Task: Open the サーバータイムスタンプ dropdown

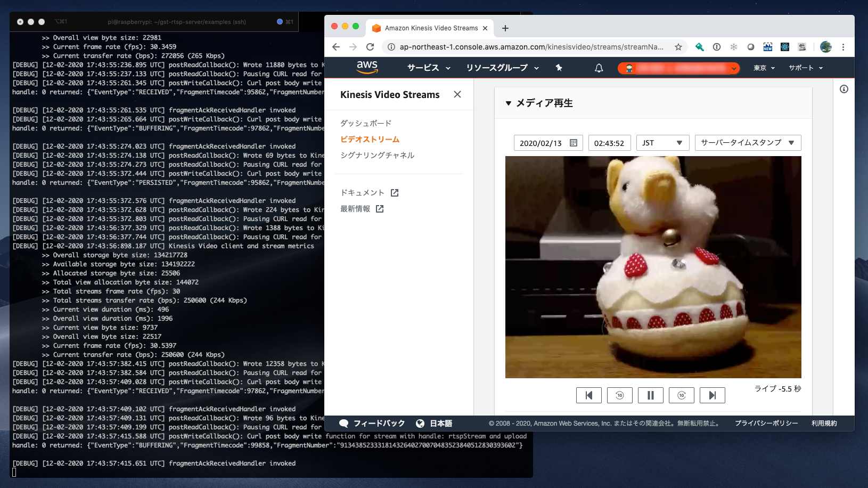Action: click(x=748, y=142)
